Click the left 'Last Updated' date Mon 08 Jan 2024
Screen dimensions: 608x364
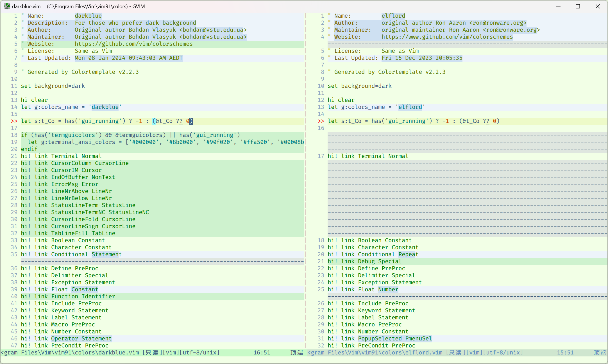(129, 58)
